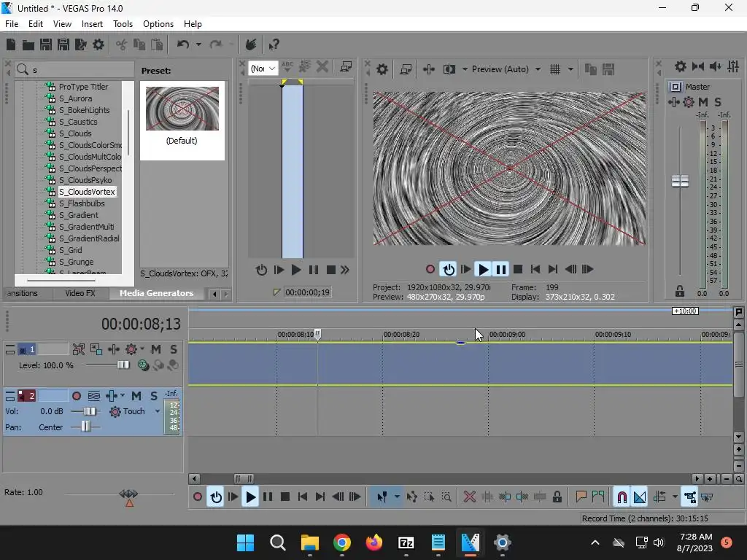Click Copy Snapshot to clipboard icon
Screen dimensions: 747x560
[x=591, y=69]
